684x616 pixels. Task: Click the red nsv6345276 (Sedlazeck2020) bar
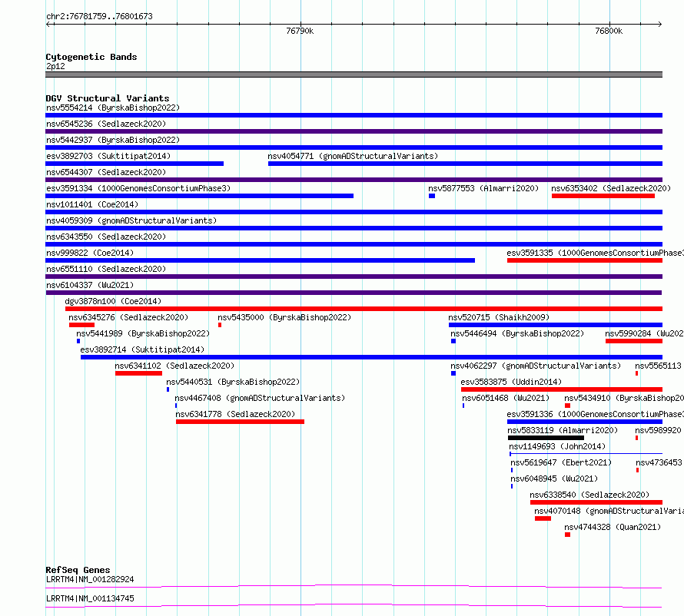coord(81,325)
